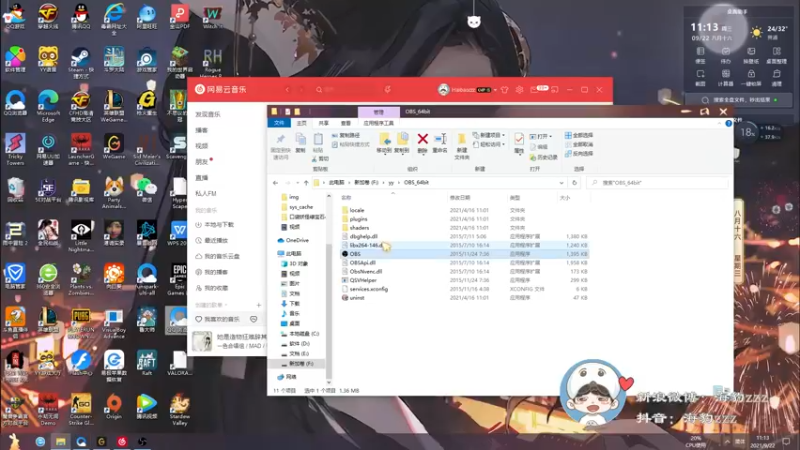Click PUBG shortcut on the desktop

[x=81, y=323]
